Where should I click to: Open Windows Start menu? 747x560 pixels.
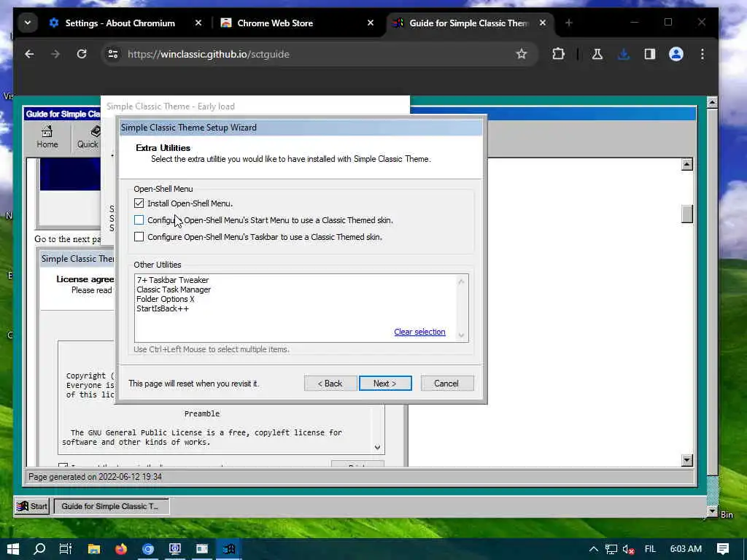point(13,549)
